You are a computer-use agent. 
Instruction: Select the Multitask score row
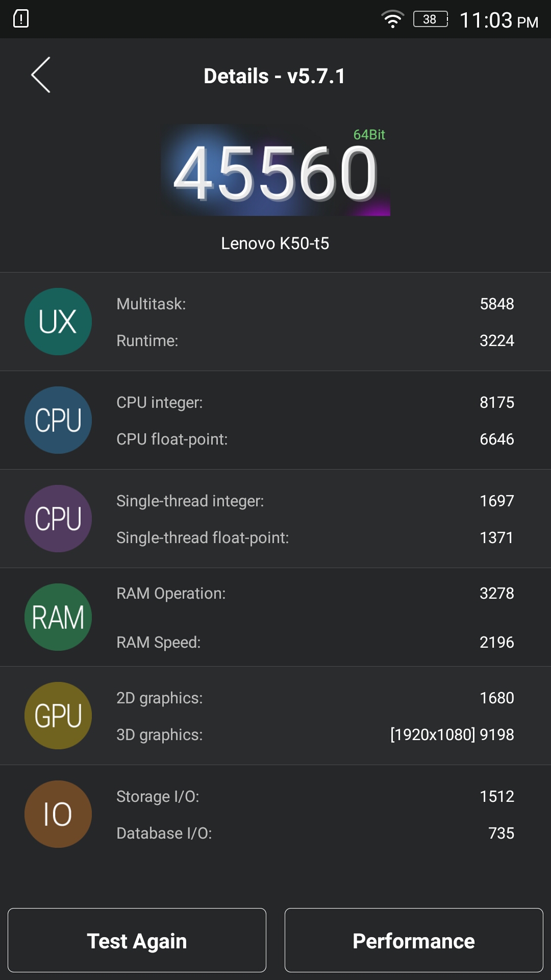315,304
